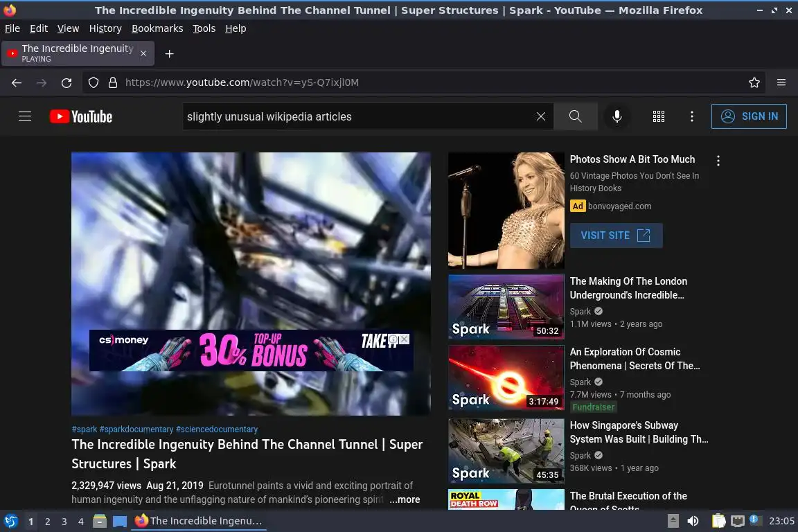This screenshot has height=532, width=798.
Task: Start voice search with the microphone
Action: [617, 116]
